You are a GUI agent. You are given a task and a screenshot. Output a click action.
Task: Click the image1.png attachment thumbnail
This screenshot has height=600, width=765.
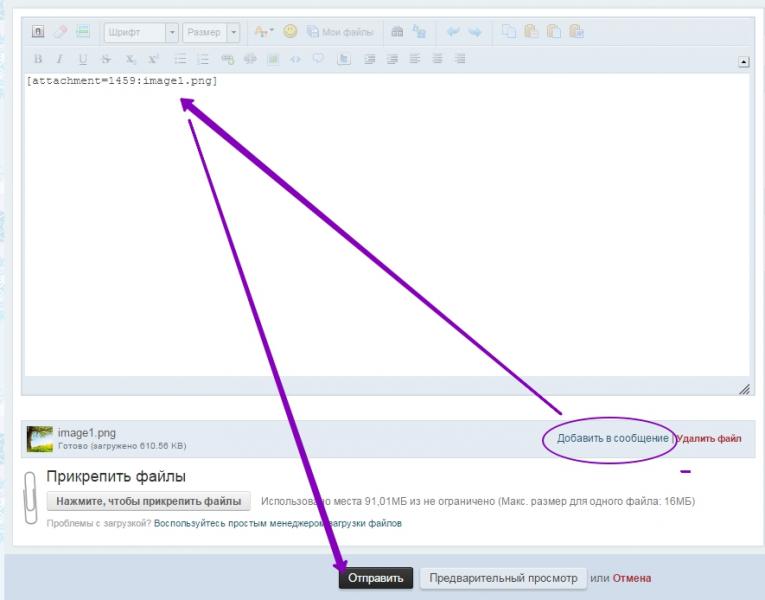tap(40, 438)
